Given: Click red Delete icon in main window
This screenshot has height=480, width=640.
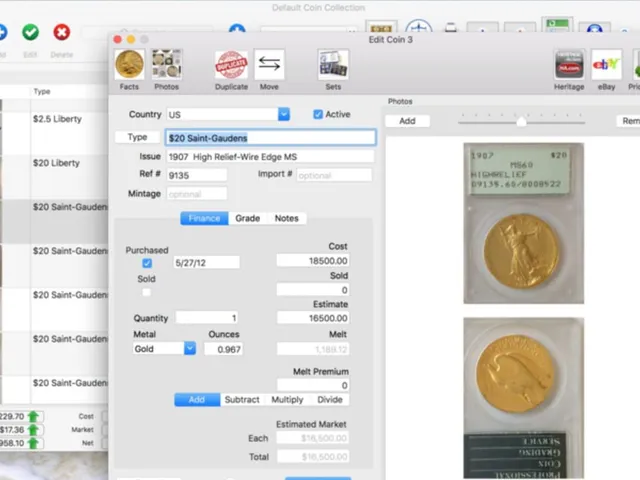Looking at the screenshot, I should coord(62,32).
